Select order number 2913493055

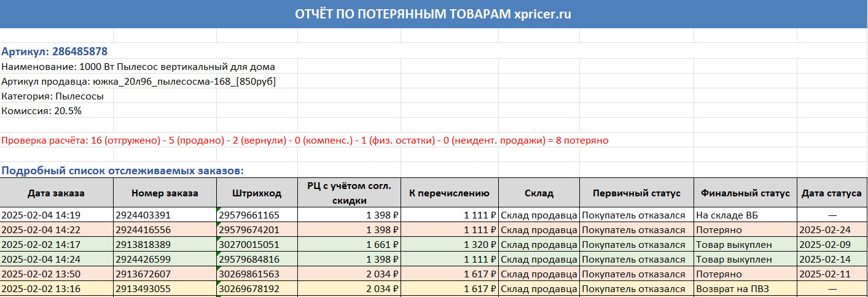pos(165,289)
